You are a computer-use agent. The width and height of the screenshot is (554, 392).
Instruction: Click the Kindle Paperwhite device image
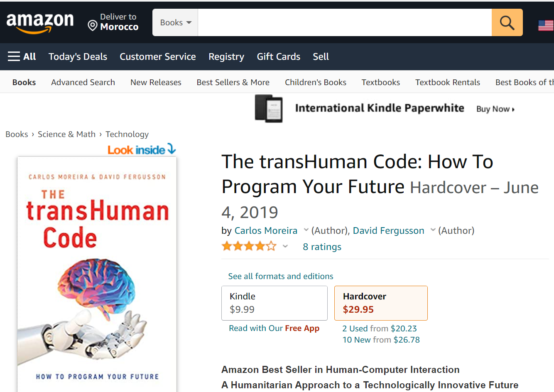tap(269, 109)
